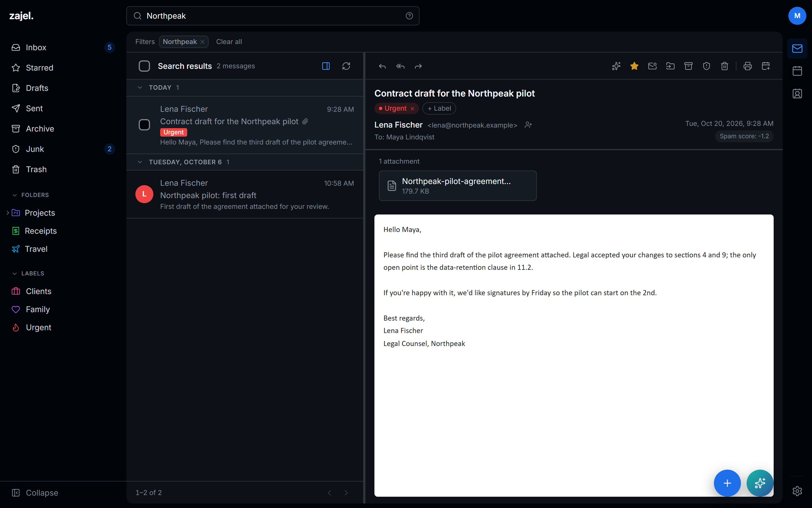
Task: Remove the Northpeak filter chip
Action: pos(202,42)
